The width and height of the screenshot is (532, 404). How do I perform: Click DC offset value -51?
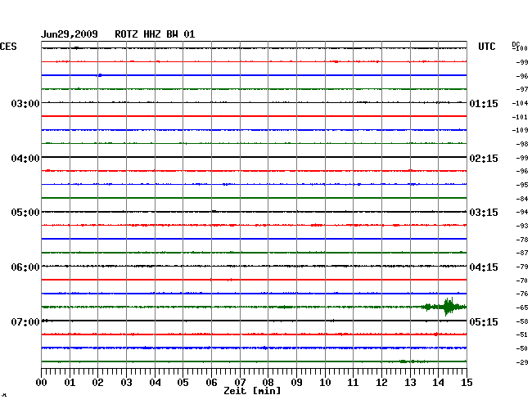(522, 334)
